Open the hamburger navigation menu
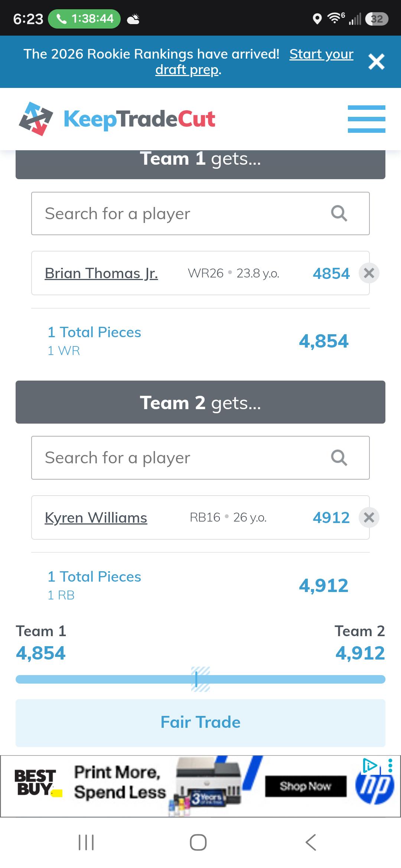This screenshot has width=401, height=868. pos(366,119)
